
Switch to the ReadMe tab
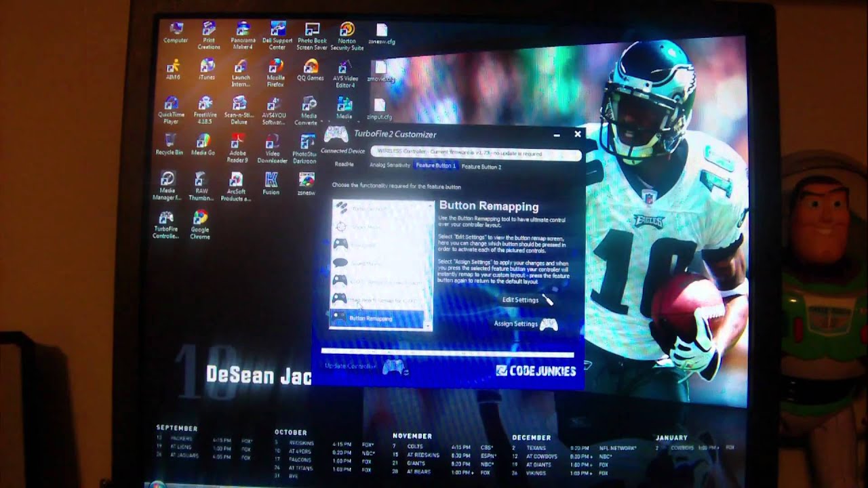click(344, 165)
